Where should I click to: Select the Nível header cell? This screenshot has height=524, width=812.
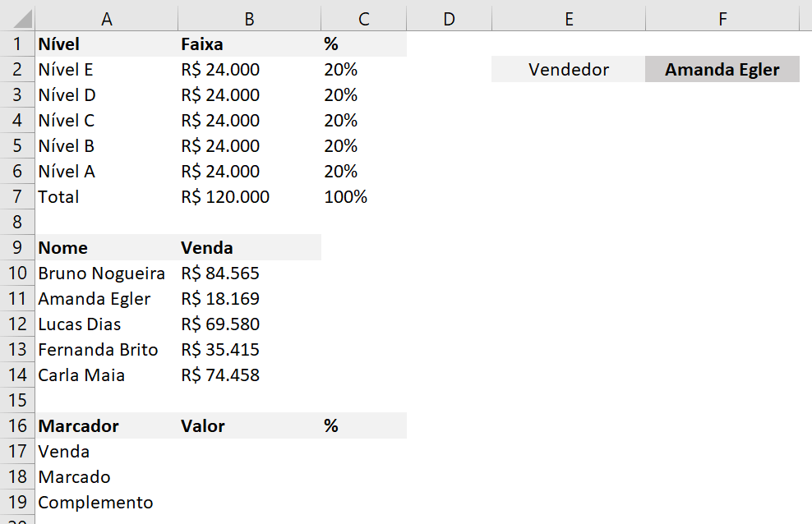(106, 44)
